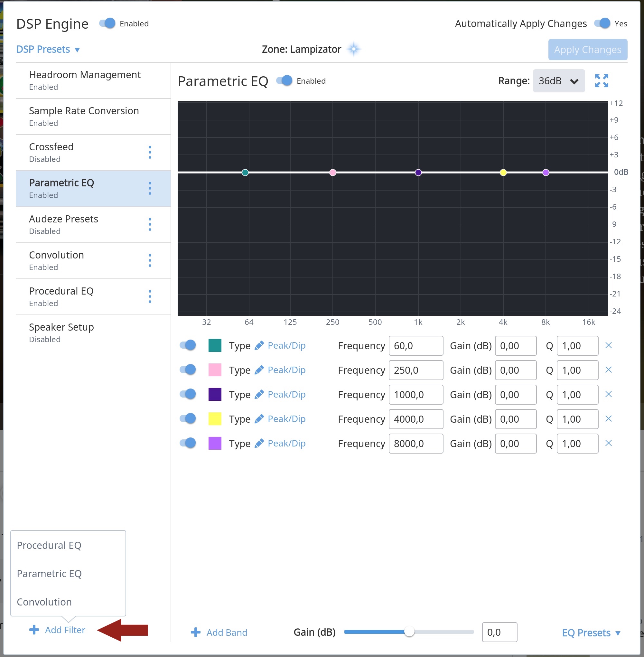
Task: Toggle off the 1000 Hz band
Action: pyautogui.click(x=188, y=394)
